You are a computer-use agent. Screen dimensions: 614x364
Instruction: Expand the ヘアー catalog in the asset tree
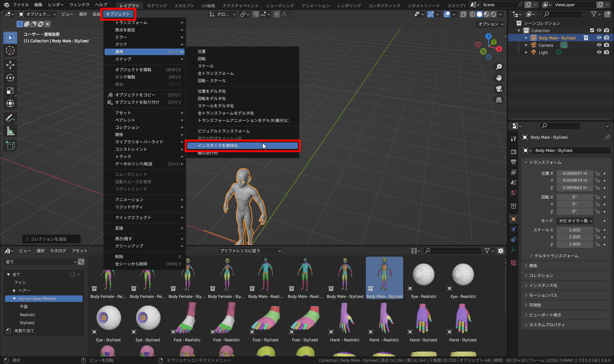point(14,291)
